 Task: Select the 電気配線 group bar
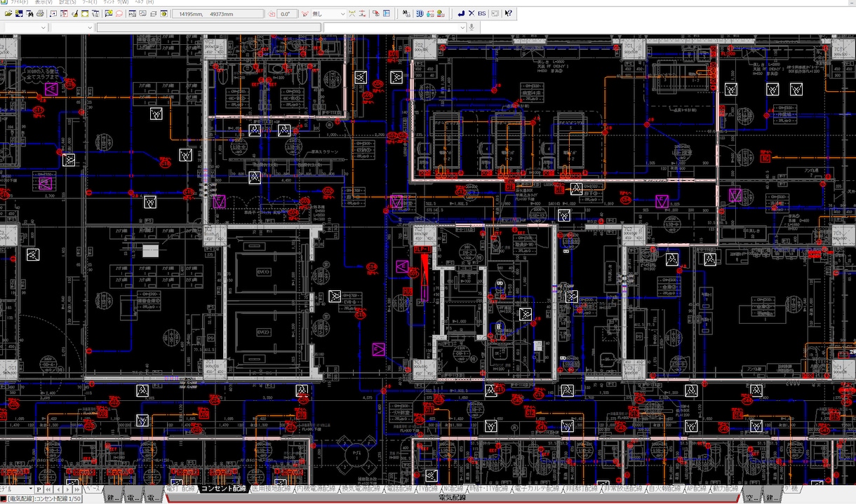[453, 498]
